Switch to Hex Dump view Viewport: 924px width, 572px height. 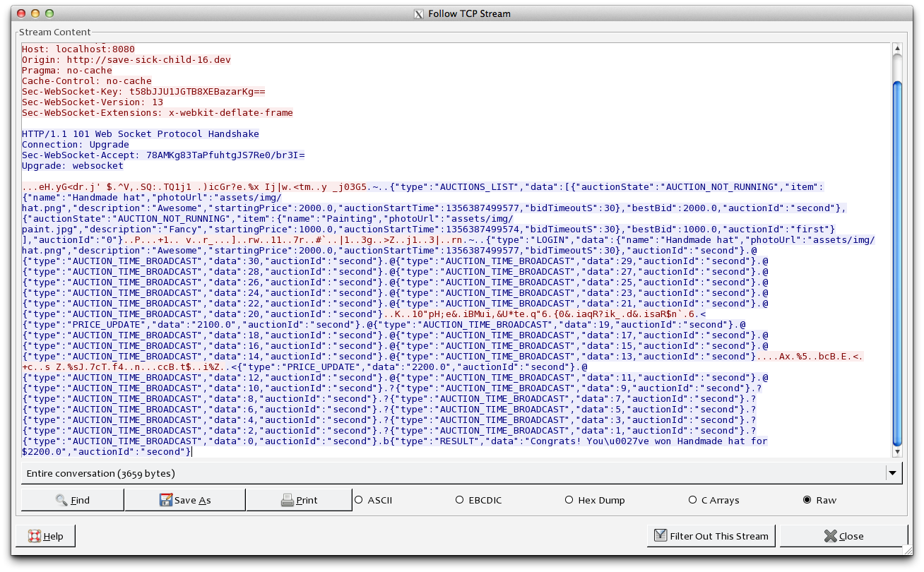tap(569, 500)
